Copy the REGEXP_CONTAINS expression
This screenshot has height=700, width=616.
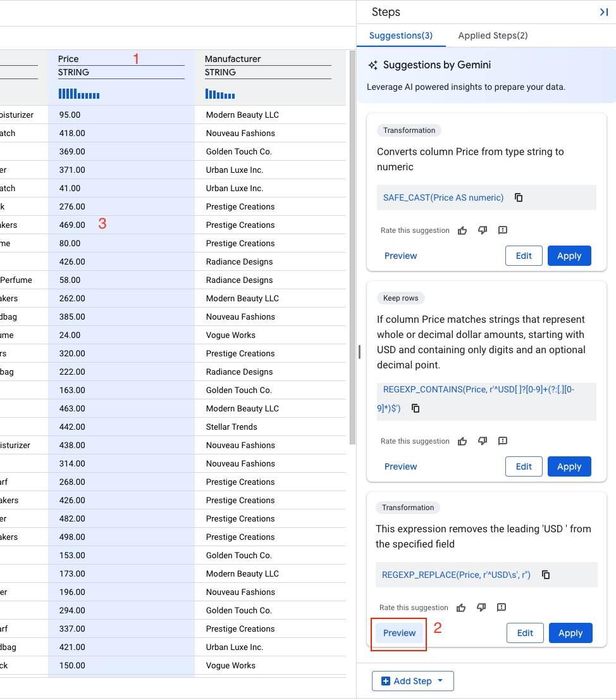point(416,408)
